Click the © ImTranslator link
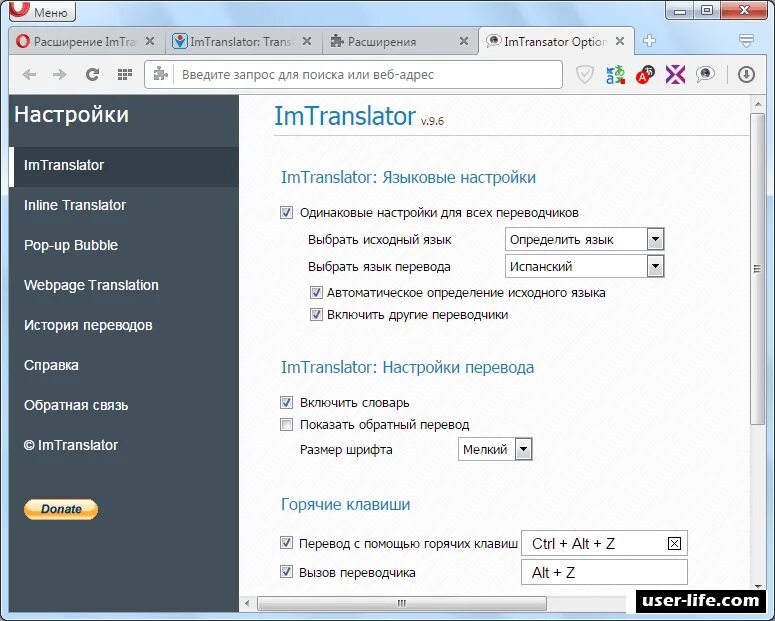 pyautogui.click(x=71, y=445)
